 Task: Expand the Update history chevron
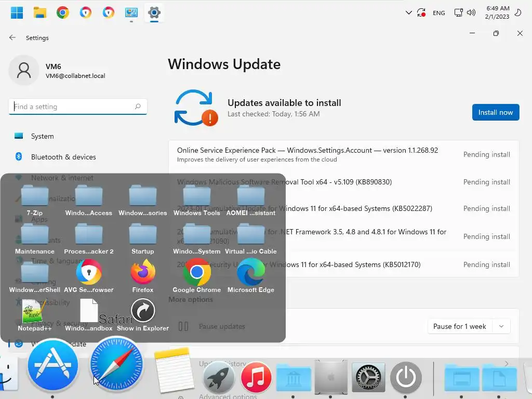(506, 364)
